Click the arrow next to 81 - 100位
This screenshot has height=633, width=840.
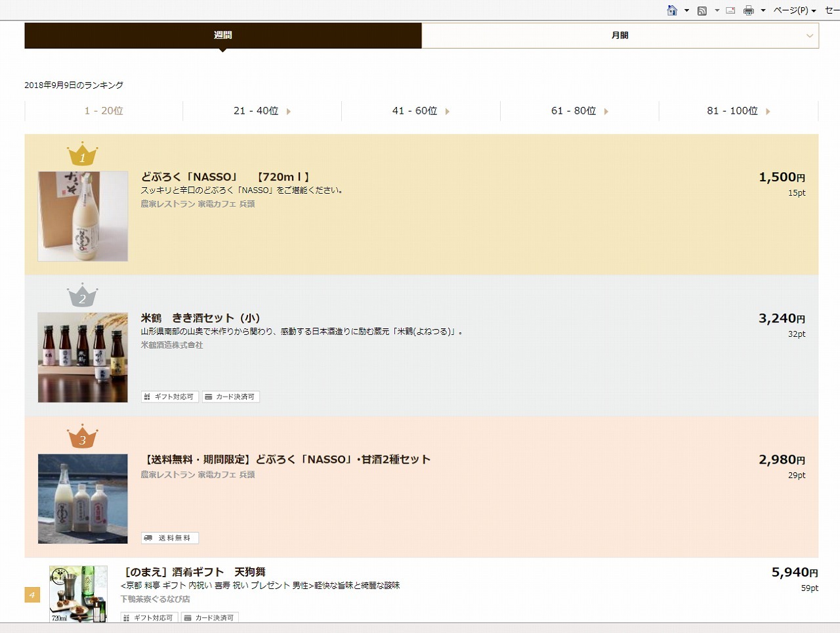coord(768,112)
